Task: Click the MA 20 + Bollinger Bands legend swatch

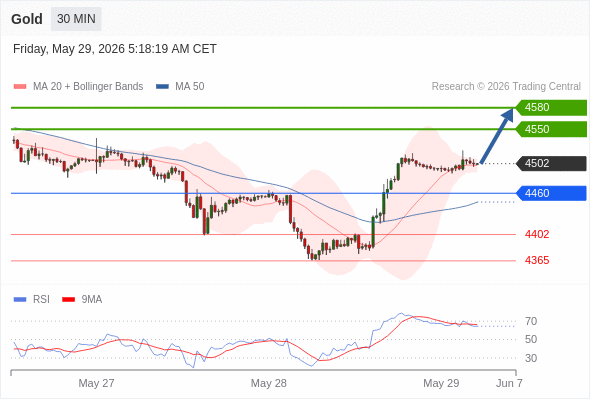Action: 20,87
